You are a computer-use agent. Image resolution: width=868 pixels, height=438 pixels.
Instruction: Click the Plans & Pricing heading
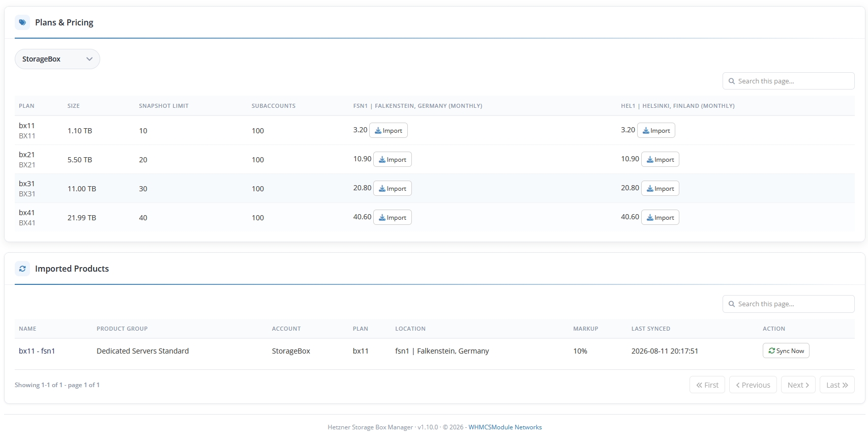click(x=64, y=22)
